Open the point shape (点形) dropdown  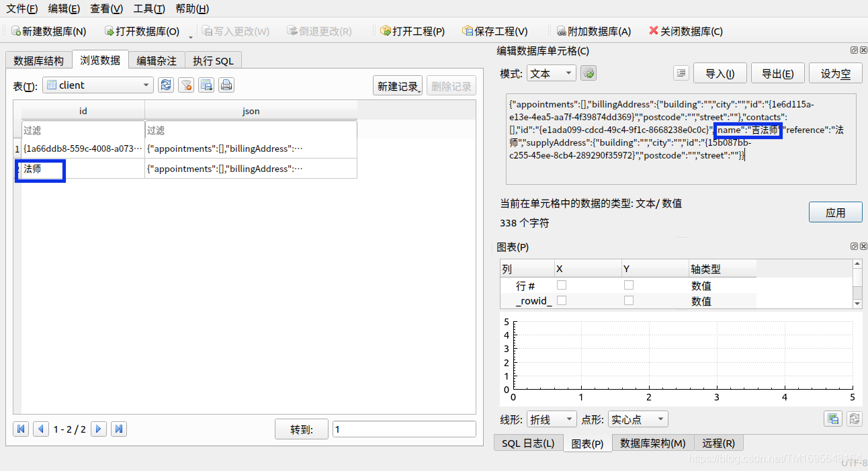638,419
